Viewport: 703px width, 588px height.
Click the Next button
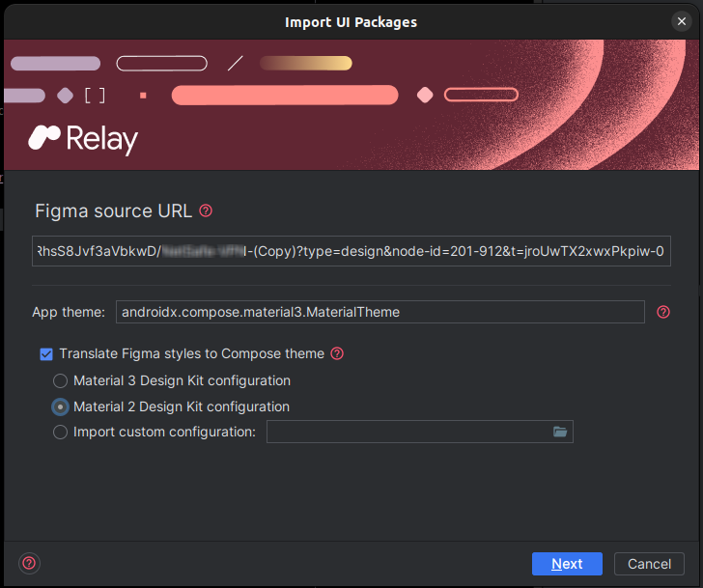point(567,563)
